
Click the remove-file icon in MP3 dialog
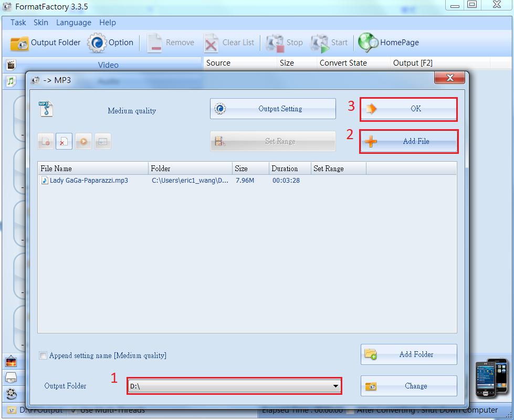[46, 142]
